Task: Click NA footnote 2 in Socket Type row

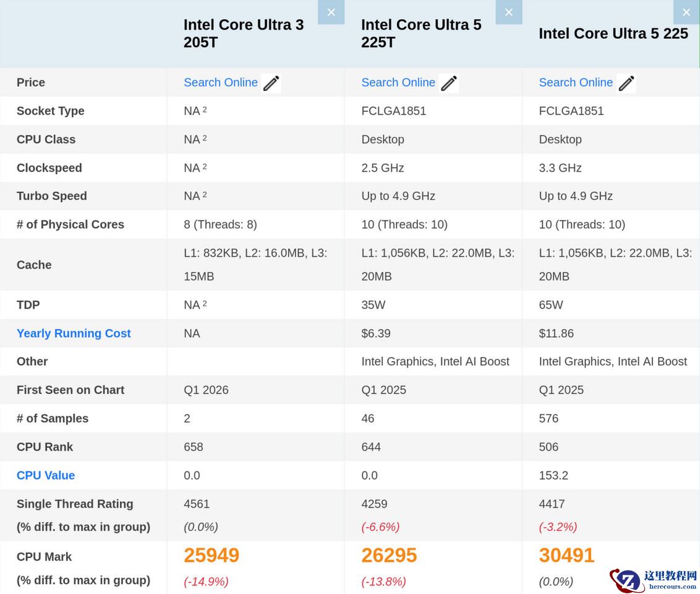Action: [x=205, y=110]
